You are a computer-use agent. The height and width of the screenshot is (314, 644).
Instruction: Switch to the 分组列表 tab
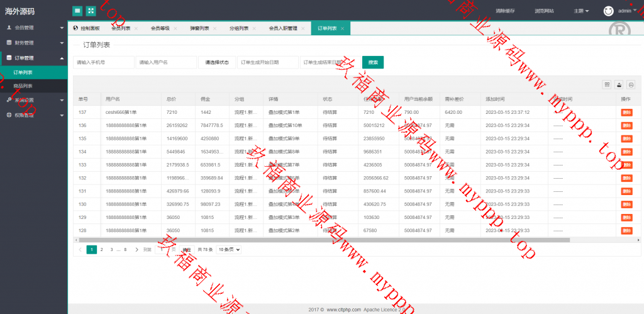238,28
